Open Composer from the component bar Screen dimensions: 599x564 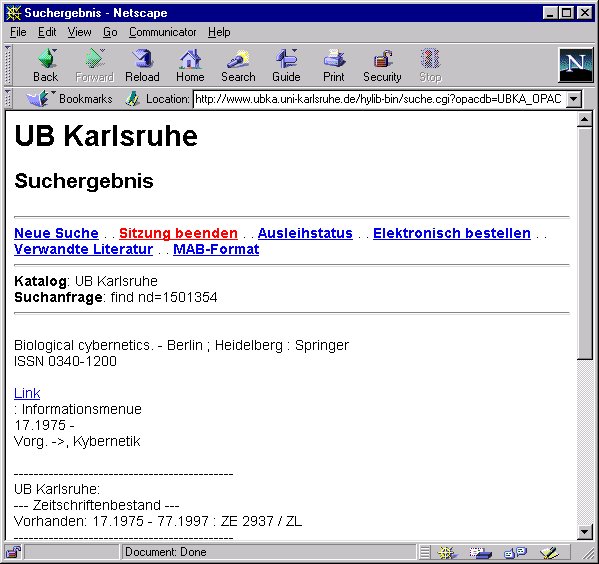[549, 553]
